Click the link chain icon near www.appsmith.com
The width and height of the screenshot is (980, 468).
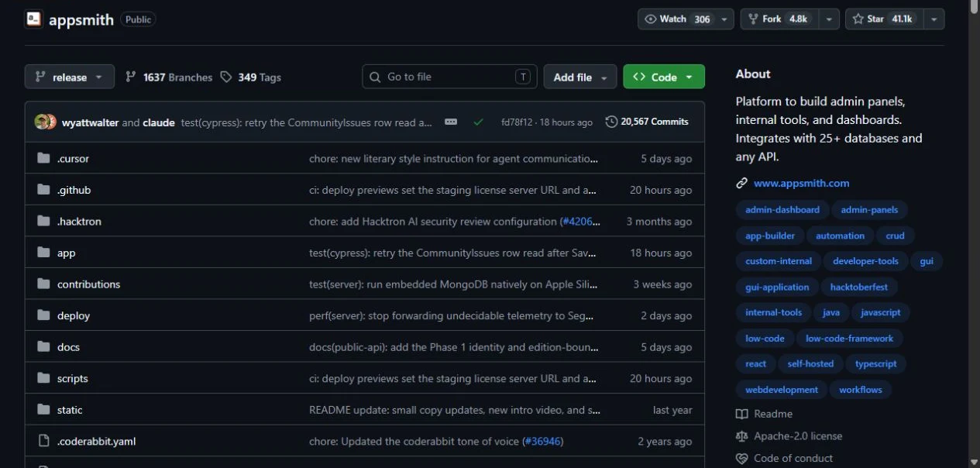coord(742,184)
